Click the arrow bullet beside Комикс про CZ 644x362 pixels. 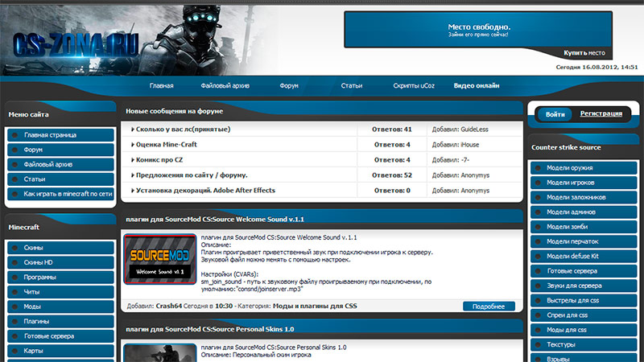133,160
